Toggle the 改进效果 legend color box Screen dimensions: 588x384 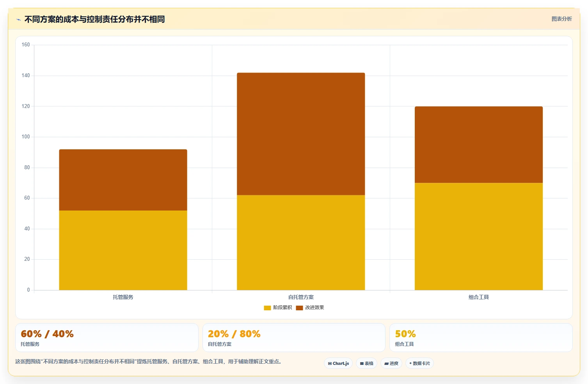[x=299, y=308]
